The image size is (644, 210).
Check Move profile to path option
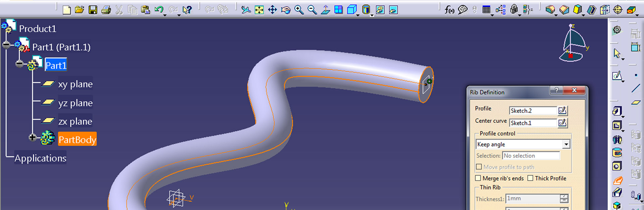coord(479,167)
